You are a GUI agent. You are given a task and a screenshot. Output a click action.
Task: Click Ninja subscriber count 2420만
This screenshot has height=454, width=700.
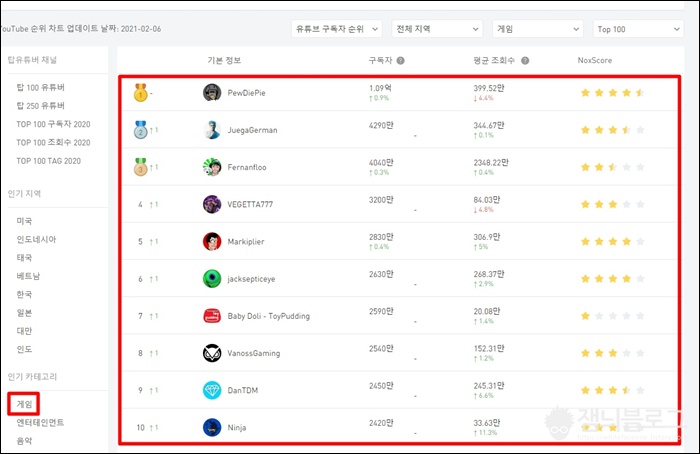coord(381,423)
